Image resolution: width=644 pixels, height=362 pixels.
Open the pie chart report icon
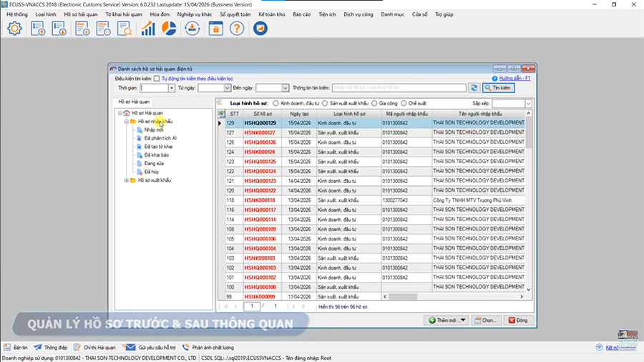[170, 29]
